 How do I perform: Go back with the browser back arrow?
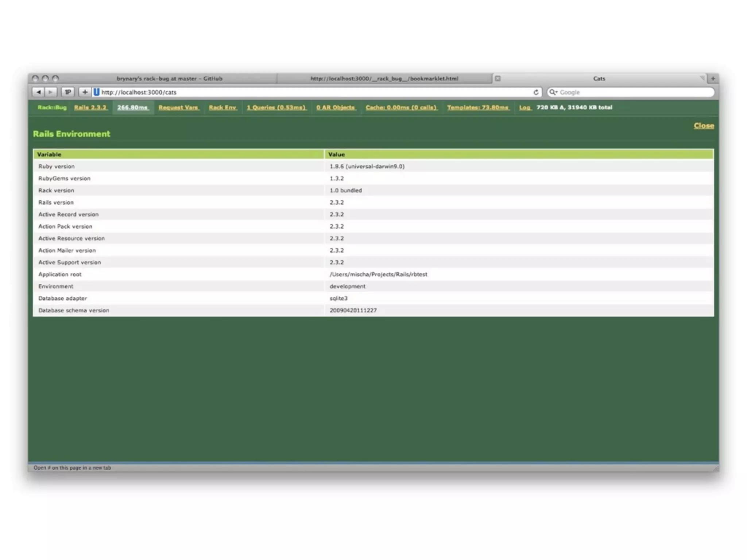tap(38, 92)
